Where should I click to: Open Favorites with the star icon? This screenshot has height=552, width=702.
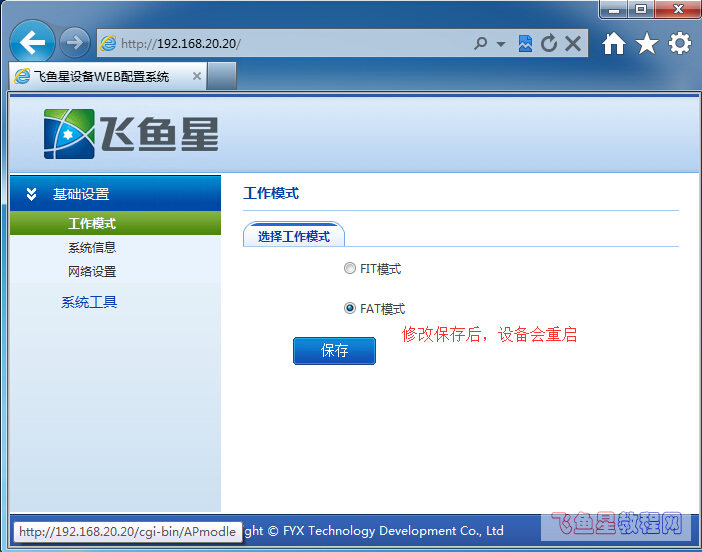pyautogui.click(x=646, y=43)
